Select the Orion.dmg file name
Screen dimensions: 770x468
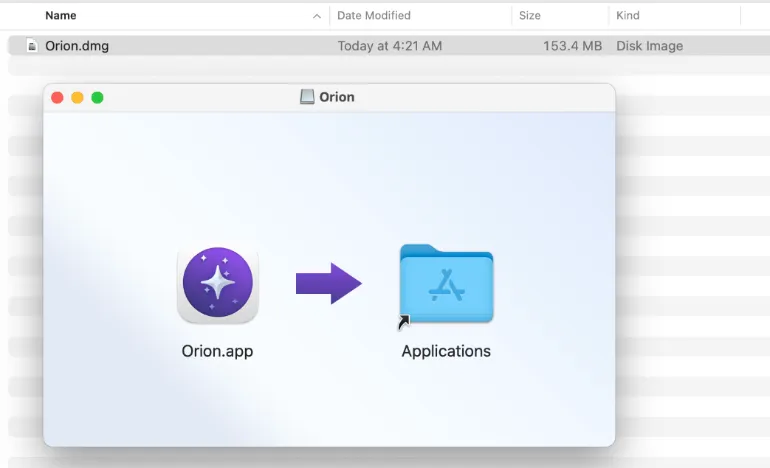pos(77,46)
